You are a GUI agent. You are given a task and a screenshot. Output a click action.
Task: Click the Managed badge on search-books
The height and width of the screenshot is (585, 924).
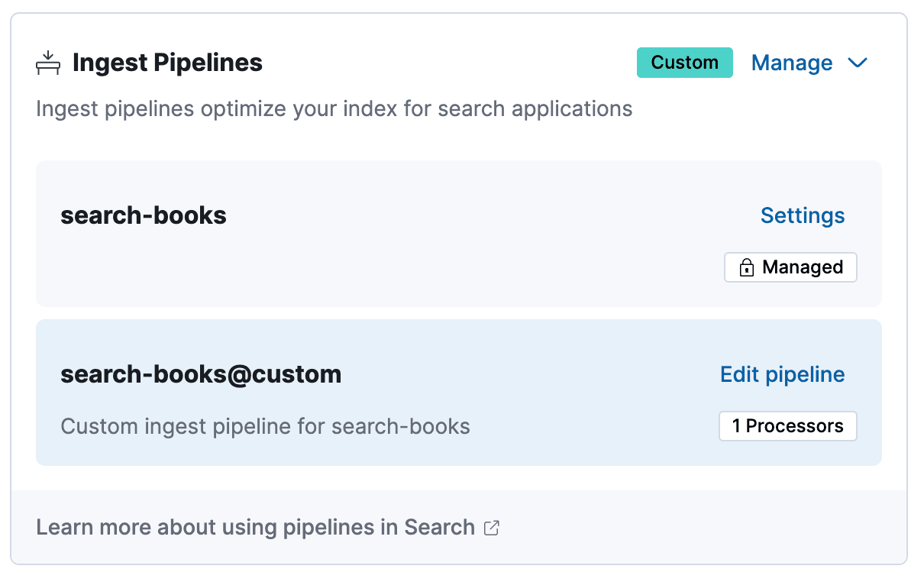790,267
